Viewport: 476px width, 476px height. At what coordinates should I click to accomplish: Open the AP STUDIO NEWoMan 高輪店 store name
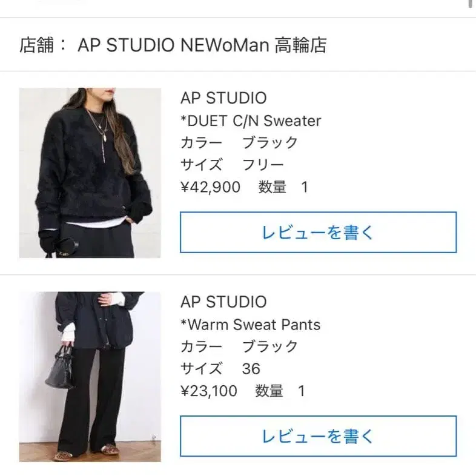[202, 45]
